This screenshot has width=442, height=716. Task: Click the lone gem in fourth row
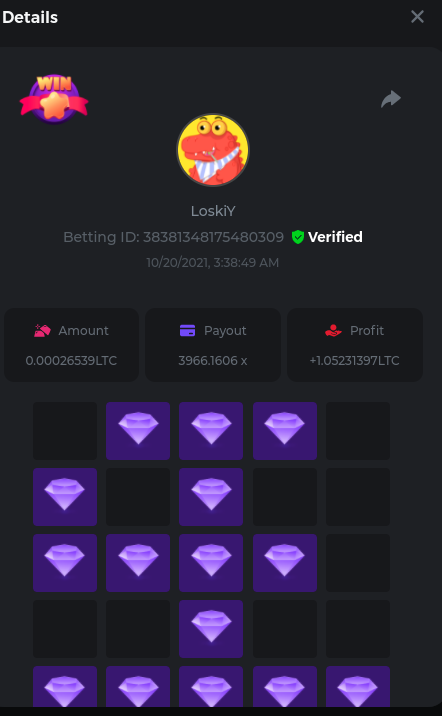[x=211, y=629]
